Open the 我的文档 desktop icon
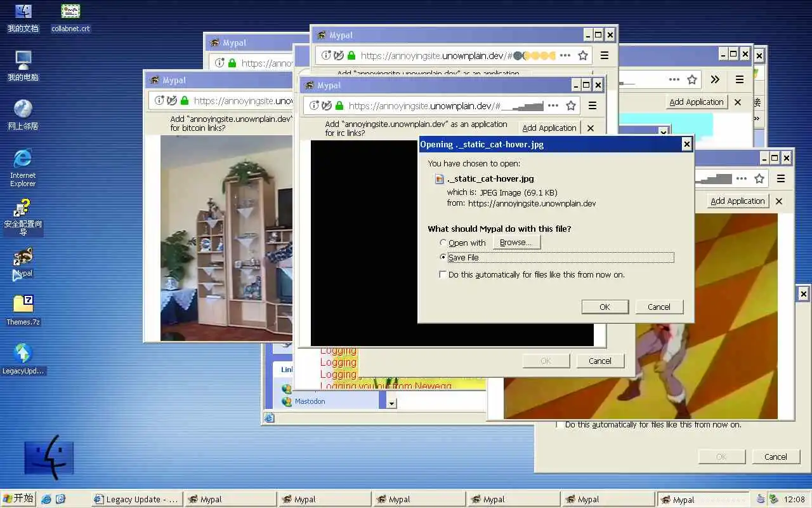The image size is (812, 508). [23, 18]
